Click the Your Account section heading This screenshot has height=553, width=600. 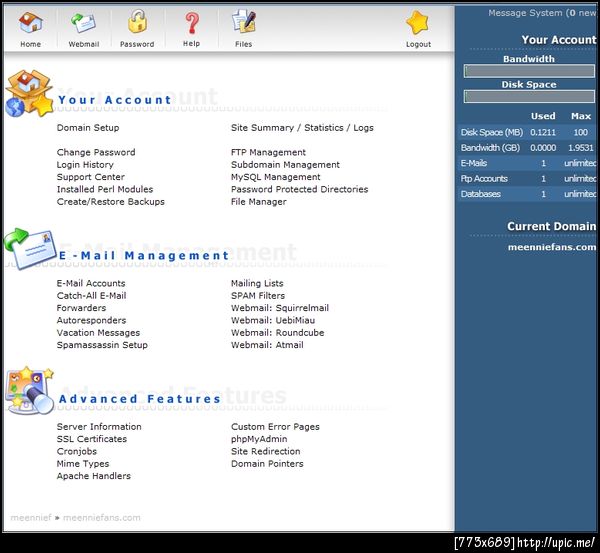tap(114, 100)
